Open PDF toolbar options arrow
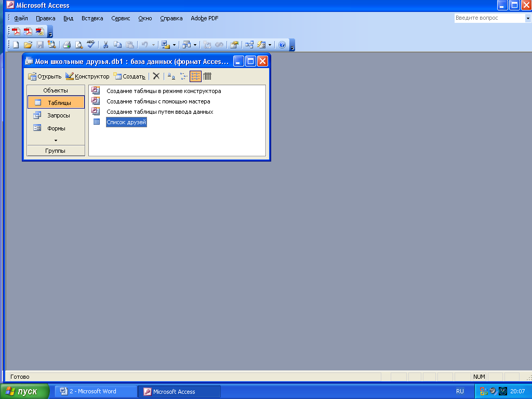 [x=50, y=32]
